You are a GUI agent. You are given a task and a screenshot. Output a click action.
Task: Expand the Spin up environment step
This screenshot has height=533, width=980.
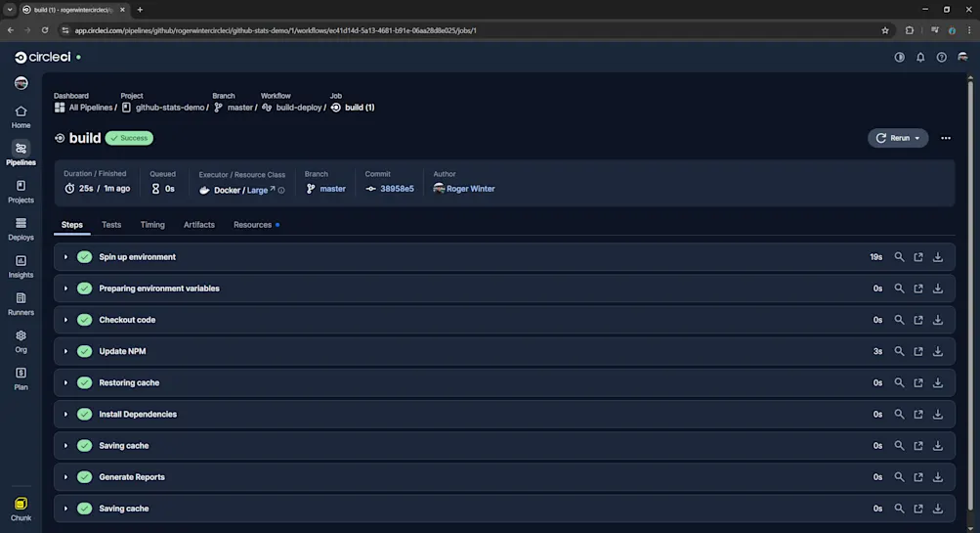(65, 257)
